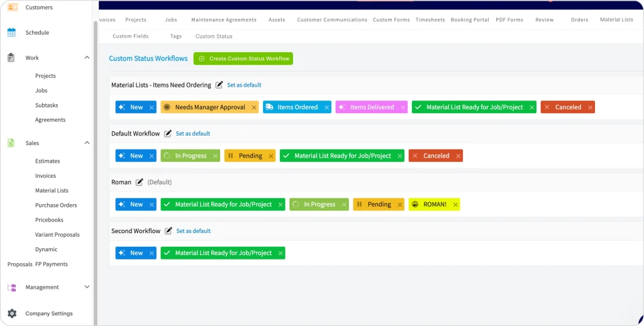The height and width of the screenshot is (326, 644).
Task: Edit the Second Workflow name icon
Action: (169, 231)
